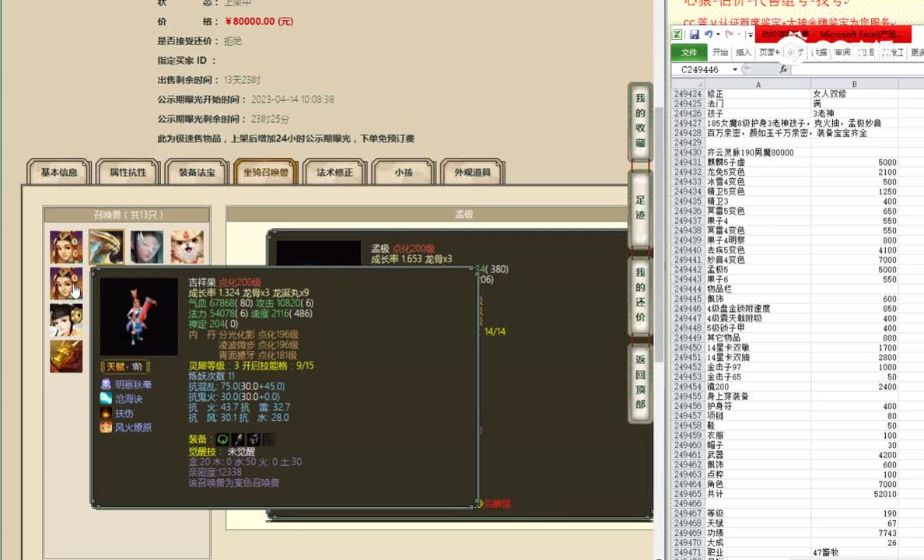Click the third pet equipment slot icon
This screenshot has height=560, width=924.
pos(254,439)
